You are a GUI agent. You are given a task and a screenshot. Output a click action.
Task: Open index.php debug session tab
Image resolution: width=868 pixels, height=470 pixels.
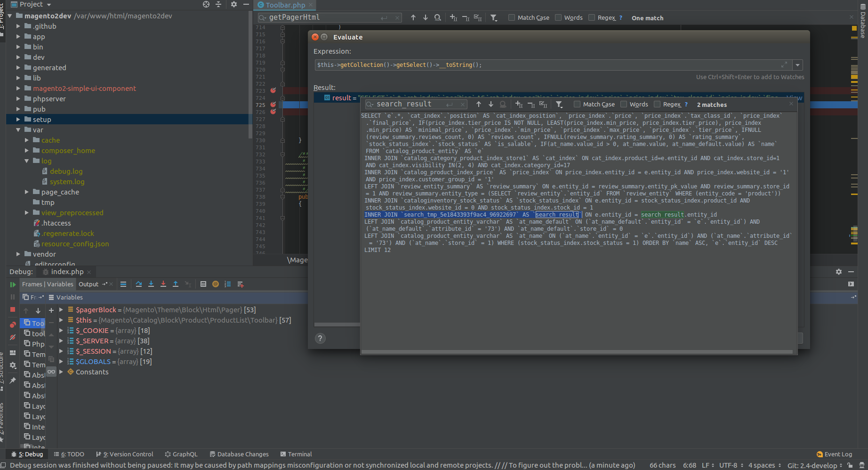pos(67,272)
